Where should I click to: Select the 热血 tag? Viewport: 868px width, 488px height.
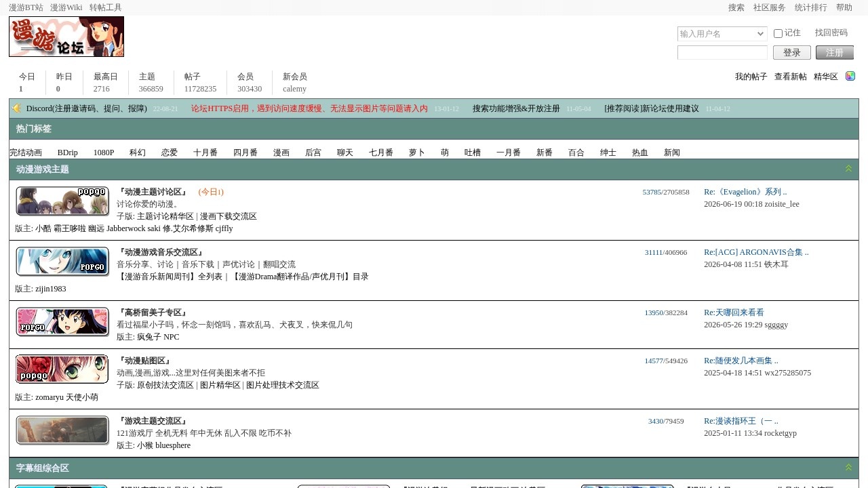[640, 152]
